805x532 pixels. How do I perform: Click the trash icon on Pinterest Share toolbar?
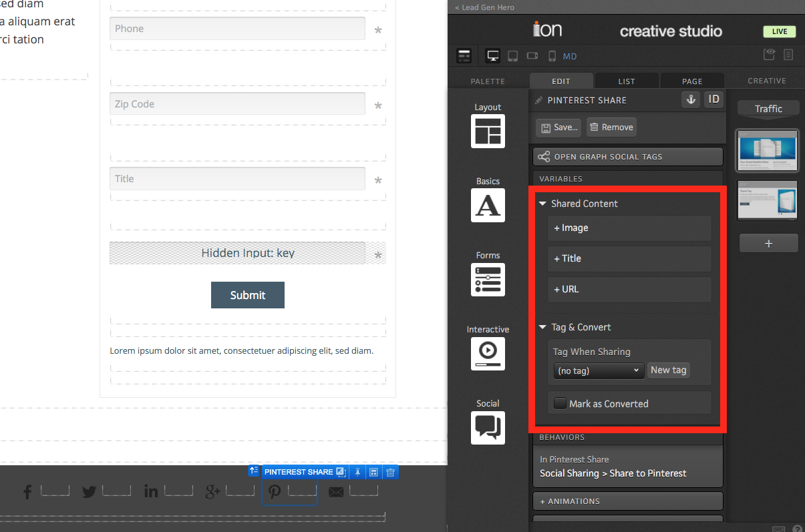(391, 472)
